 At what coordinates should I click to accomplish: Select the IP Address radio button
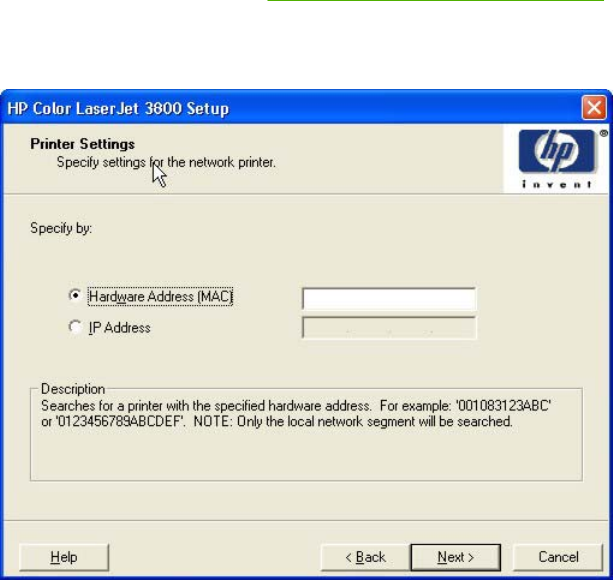coord(75,327)
